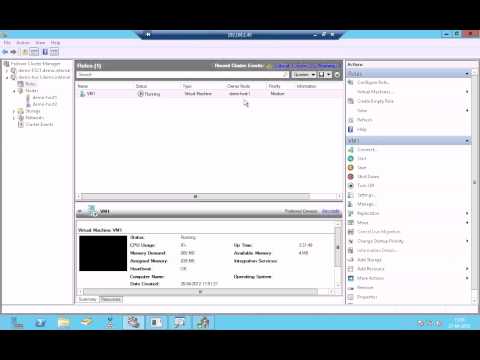The width and height of the screenshot is (480, 360).
Task: Click the Remove icon in Actions
Action: tap(351, 287)
